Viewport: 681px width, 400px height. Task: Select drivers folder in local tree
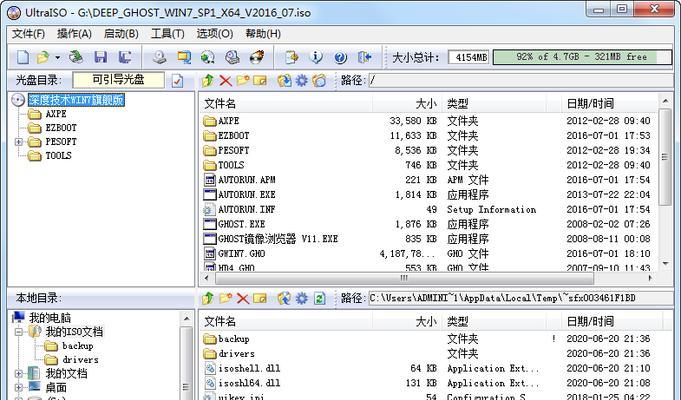click(80, 360)
